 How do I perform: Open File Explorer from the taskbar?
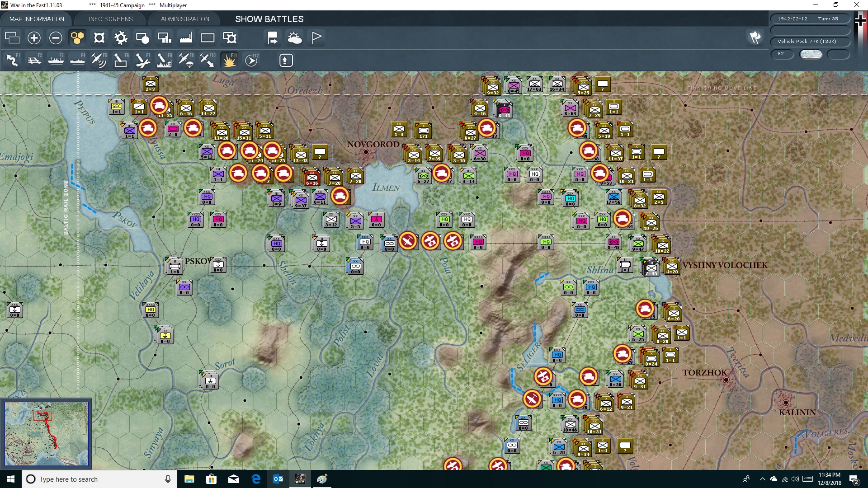189,479
